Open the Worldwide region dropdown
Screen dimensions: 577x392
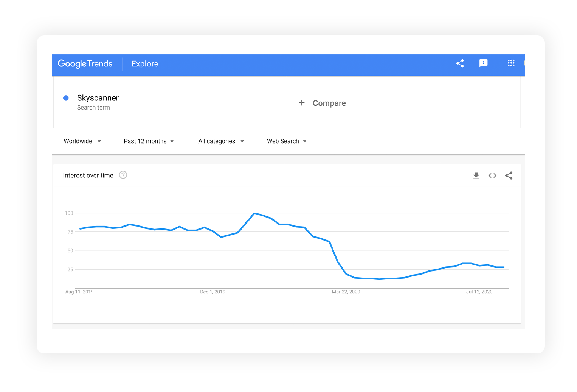click(82, 141)
